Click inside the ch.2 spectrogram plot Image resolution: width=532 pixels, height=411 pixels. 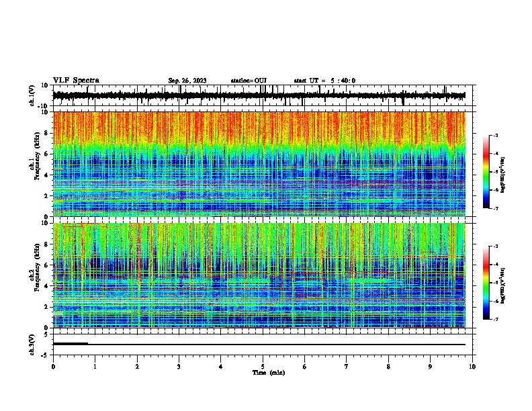[x=259, y=275]
